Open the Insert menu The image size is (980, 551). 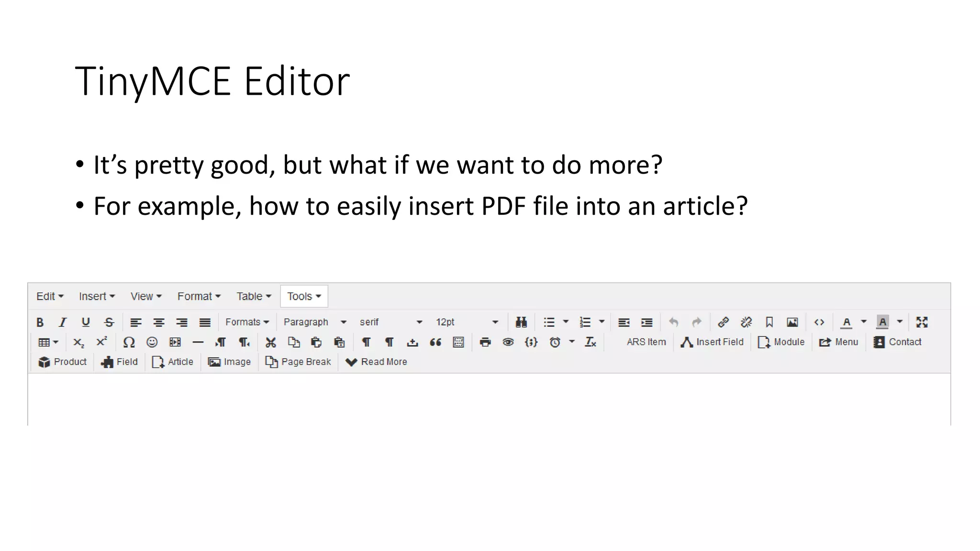point(97,297)
